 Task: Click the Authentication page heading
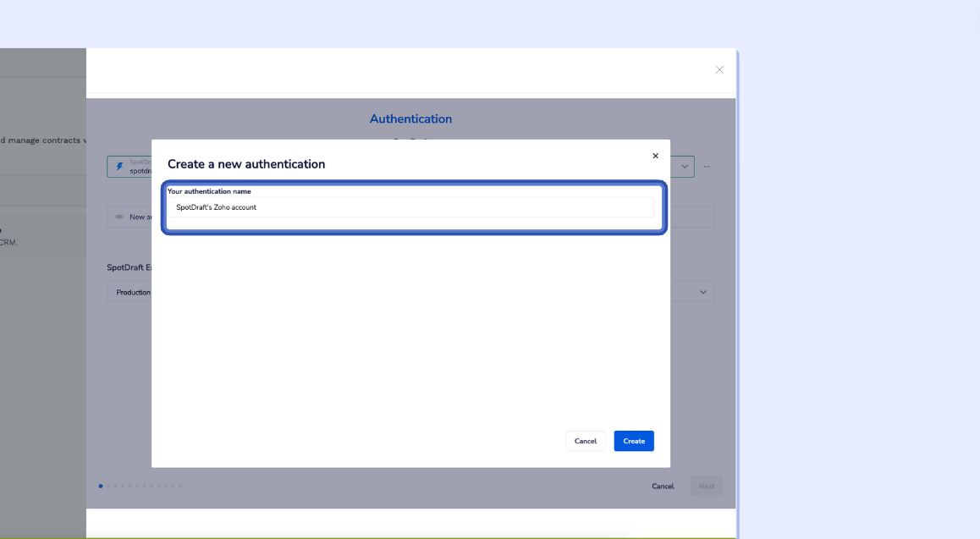click(410, 119)
